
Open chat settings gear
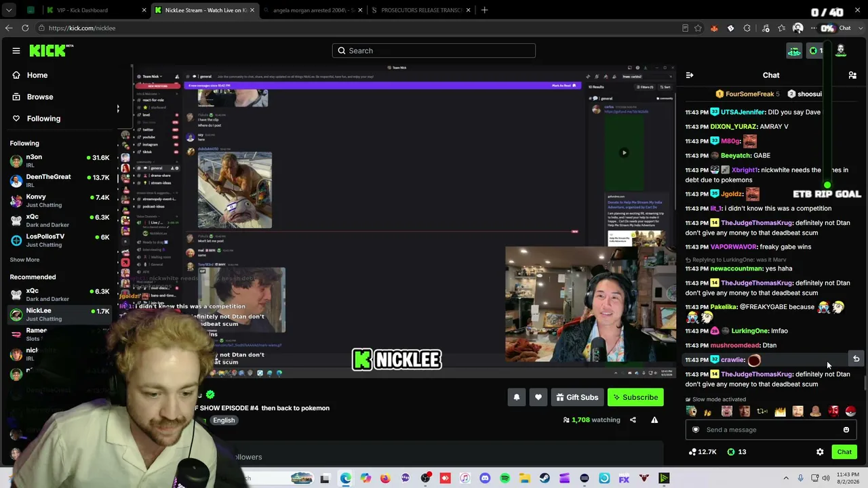click(820, 452)
